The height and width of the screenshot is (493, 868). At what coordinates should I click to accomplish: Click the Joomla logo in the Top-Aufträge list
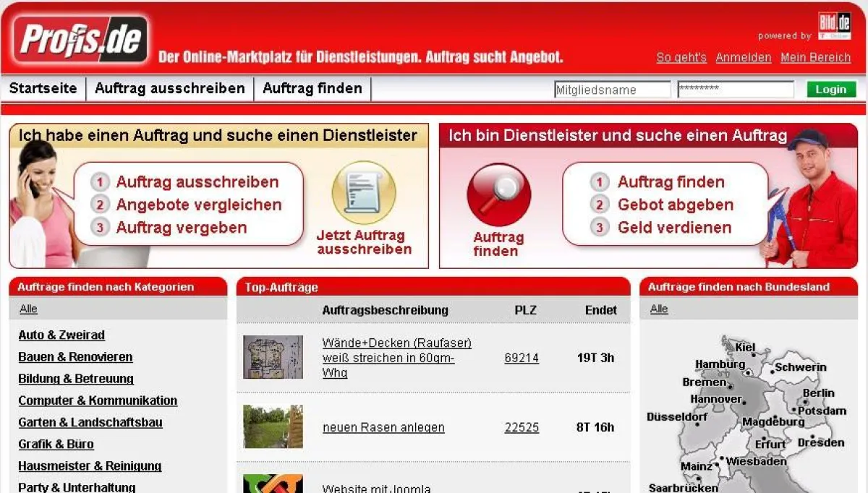pyautogui.click(x=273, y=483)
